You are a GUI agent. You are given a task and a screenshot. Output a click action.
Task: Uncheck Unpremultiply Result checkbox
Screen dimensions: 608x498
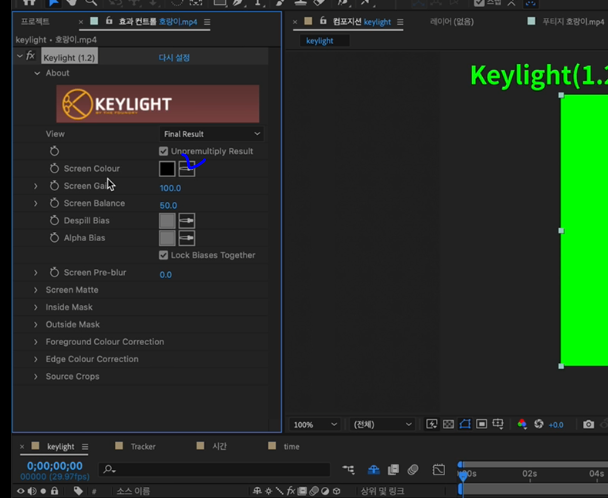click(x=163, y=151)
